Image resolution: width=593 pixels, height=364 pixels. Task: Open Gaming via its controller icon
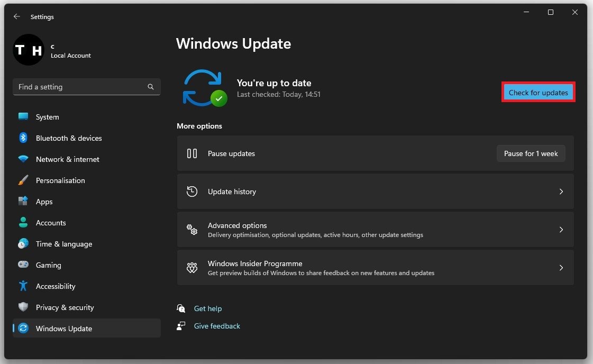(x=23, y=265)
